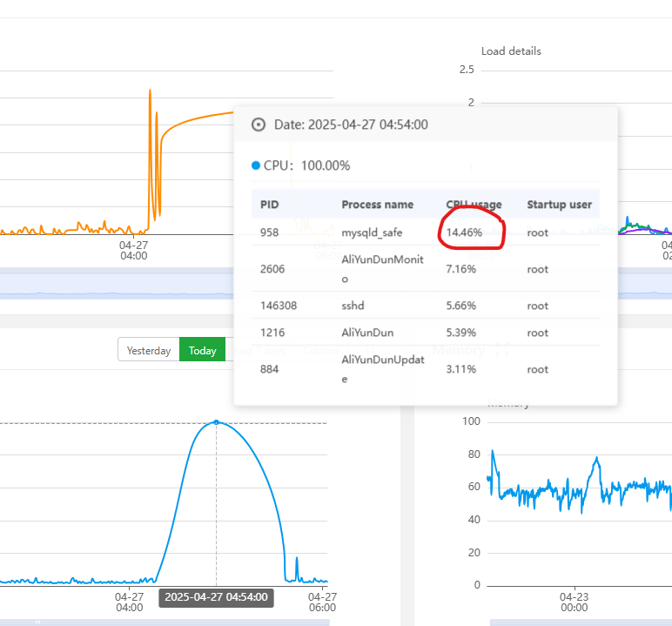Click PID 146308 in the process table
Screen dimensions: 672x626
point(279,306)
